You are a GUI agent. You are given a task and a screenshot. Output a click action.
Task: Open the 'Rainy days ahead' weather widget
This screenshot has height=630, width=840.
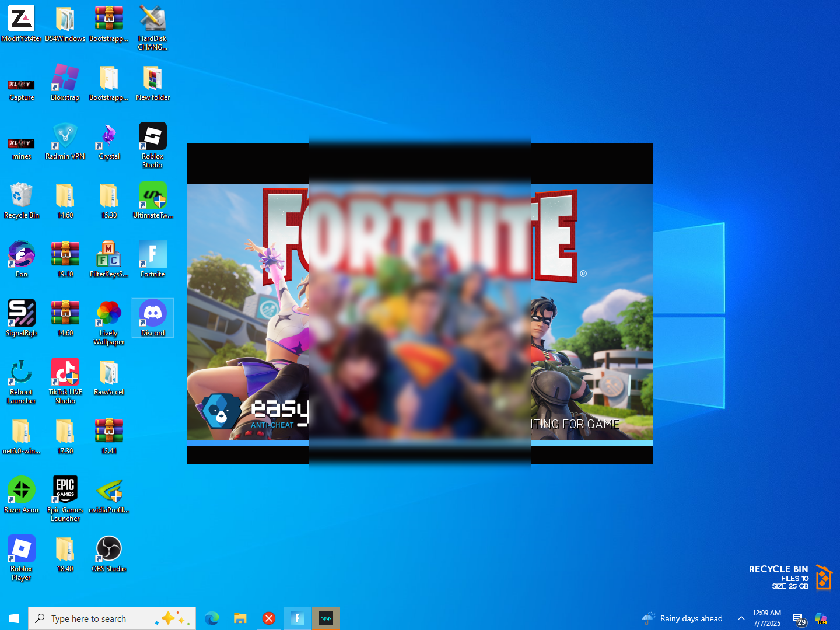coord(682,618)
